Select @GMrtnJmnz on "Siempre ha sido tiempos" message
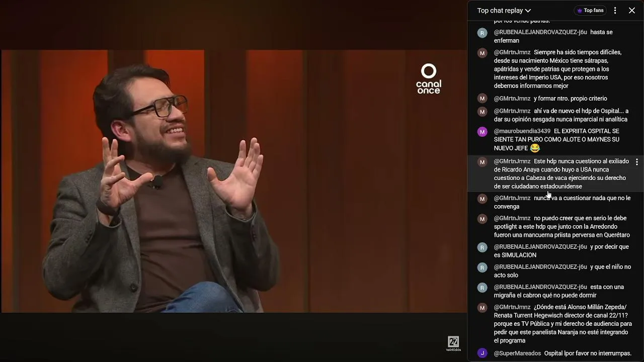644x362 pixels. (512, 52)
